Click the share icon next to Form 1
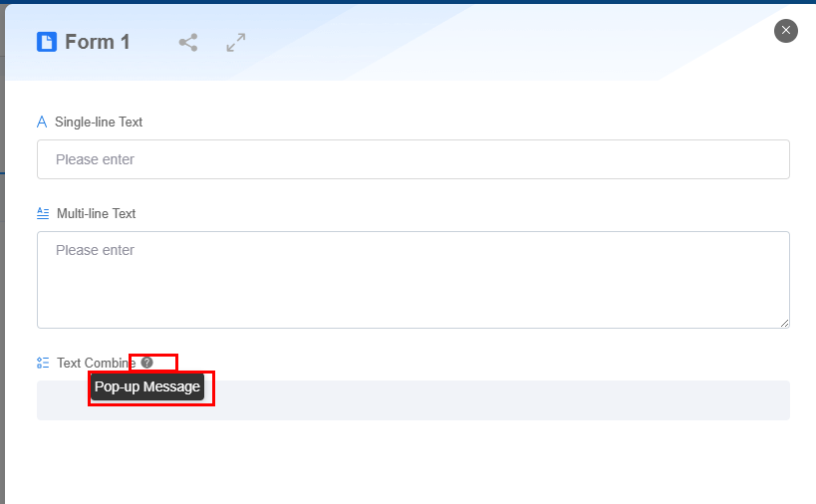 pyautogui.click(x=188, y=42)
